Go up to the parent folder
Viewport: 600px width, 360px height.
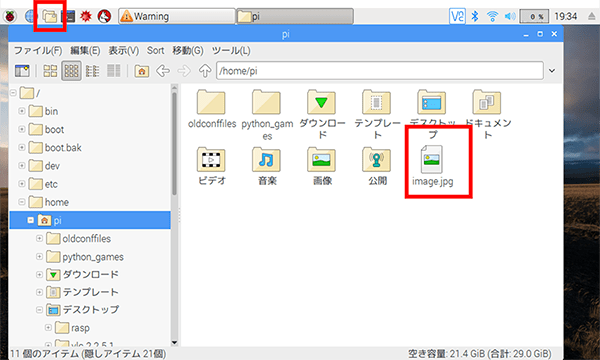pyautogui.click(x=205, y=71)
